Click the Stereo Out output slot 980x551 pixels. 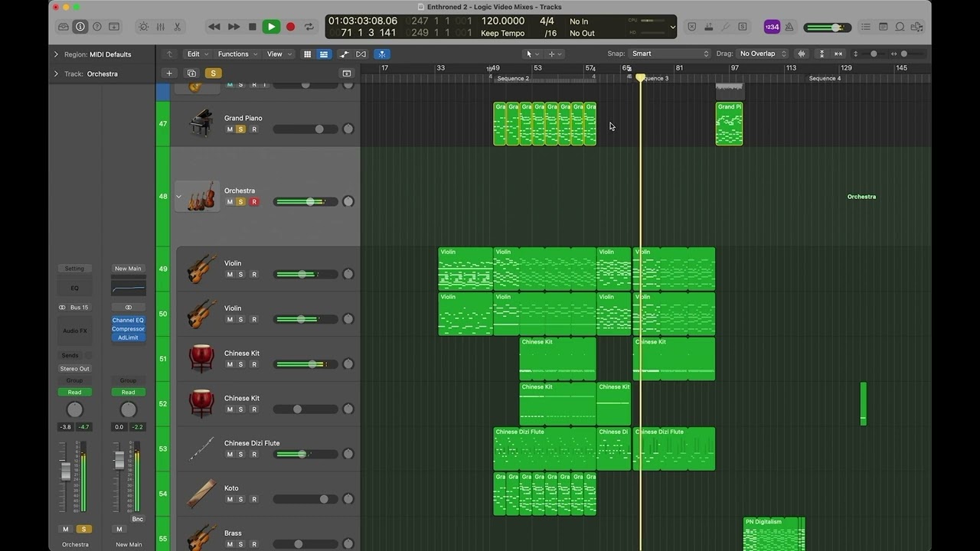click(x=74, y=369)
